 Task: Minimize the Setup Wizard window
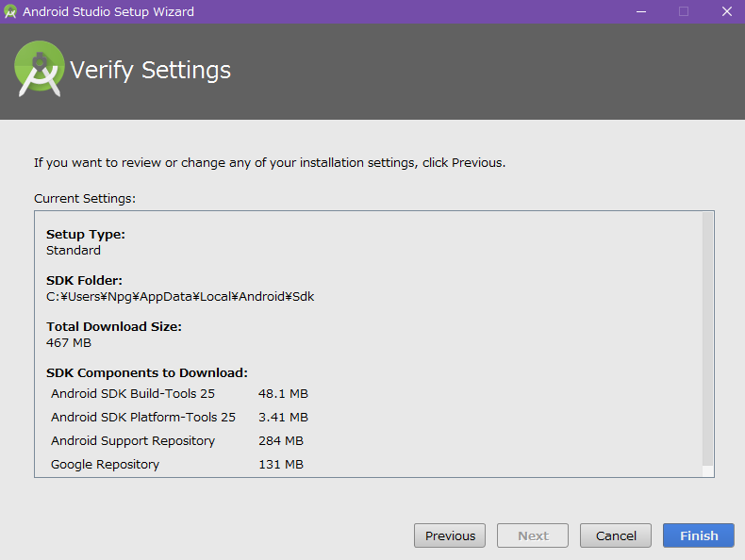(641, 12)
